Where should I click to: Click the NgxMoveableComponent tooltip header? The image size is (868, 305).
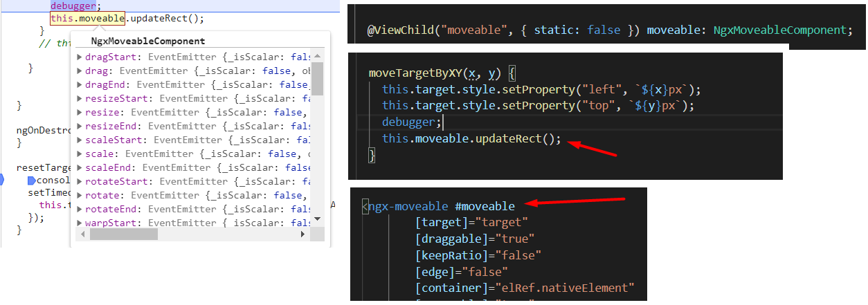(x=148, y=41)
